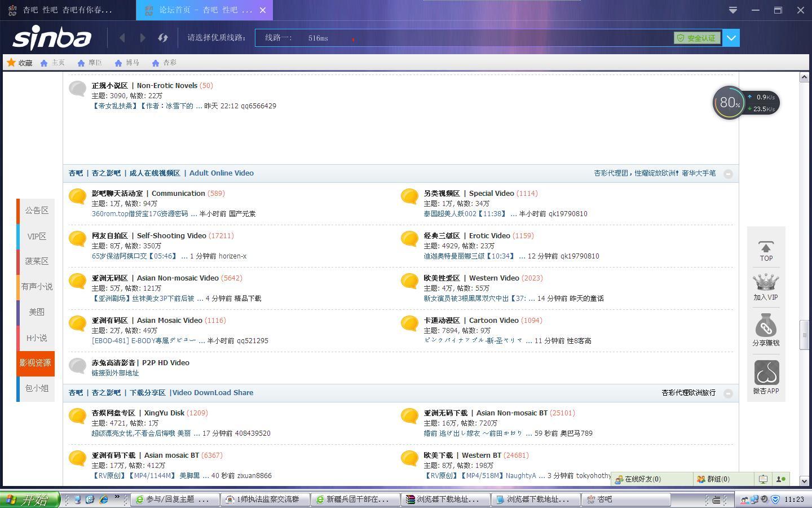Image resolution: width=812 pixels, height=508 pixels.
Task: Click the vertical scrollbar down arrow
Action: tap(804, 481)
